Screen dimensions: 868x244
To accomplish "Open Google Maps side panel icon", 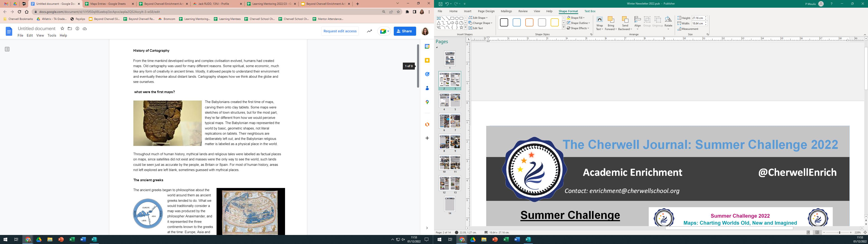I will (427, 102).
